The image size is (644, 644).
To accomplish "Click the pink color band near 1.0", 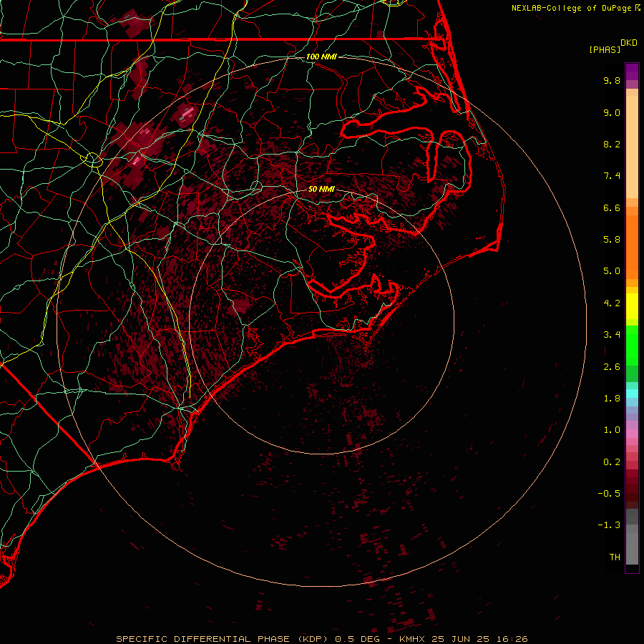I will pyautogui.click(x=632, y=434).
